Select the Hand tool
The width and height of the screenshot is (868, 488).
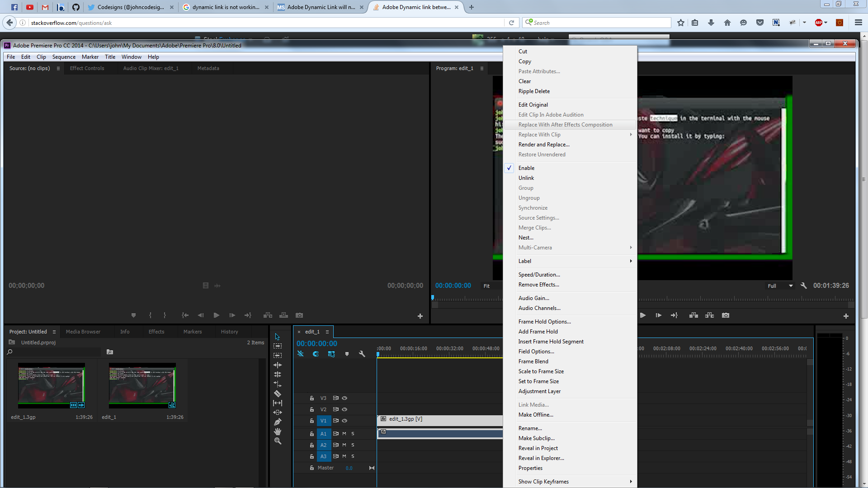[x=278, y=432]
